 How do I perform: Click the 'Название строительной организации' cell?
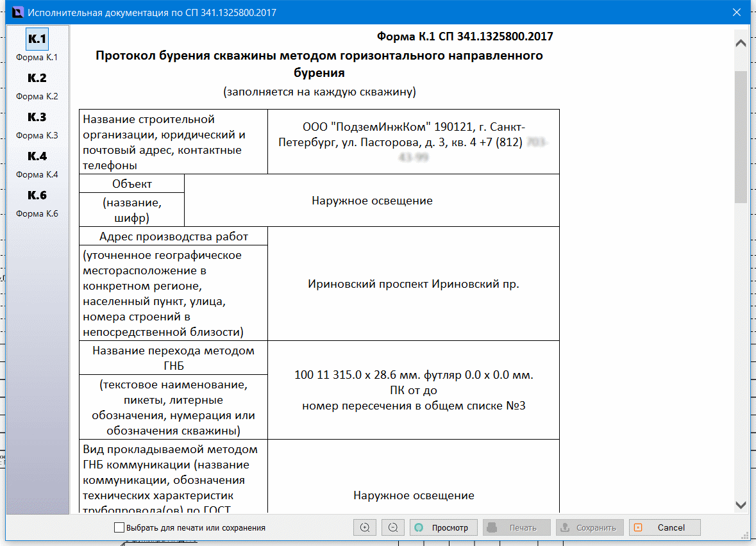click(x=174, y=142)
